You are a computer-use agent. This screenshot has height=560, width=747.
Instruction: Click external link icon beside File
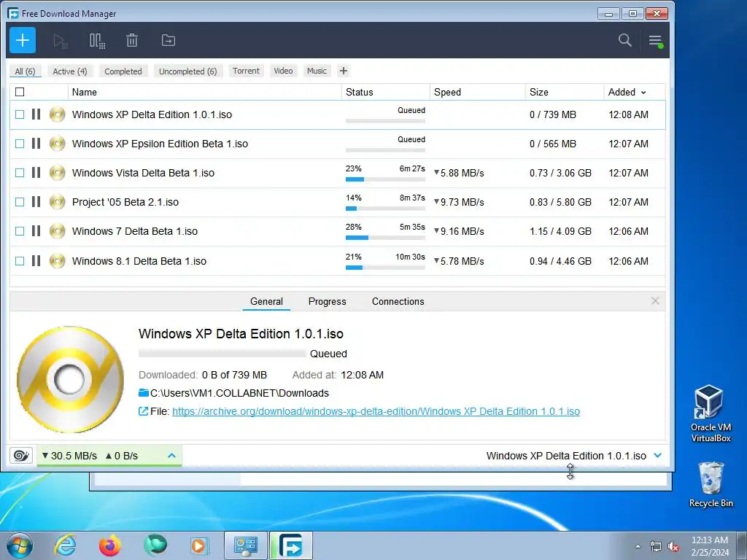143,411
